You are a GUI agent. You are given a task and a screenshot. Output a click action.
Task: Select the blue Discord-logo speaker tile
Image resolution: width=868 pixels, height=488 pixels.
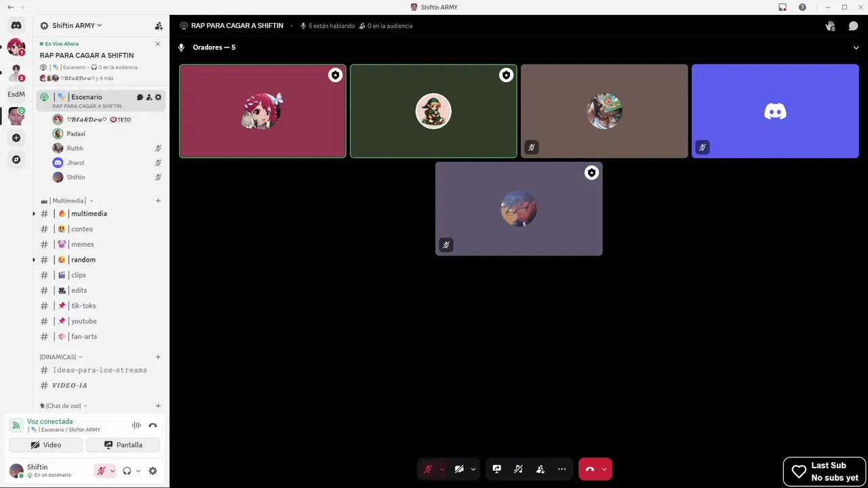tap(775, 111)
